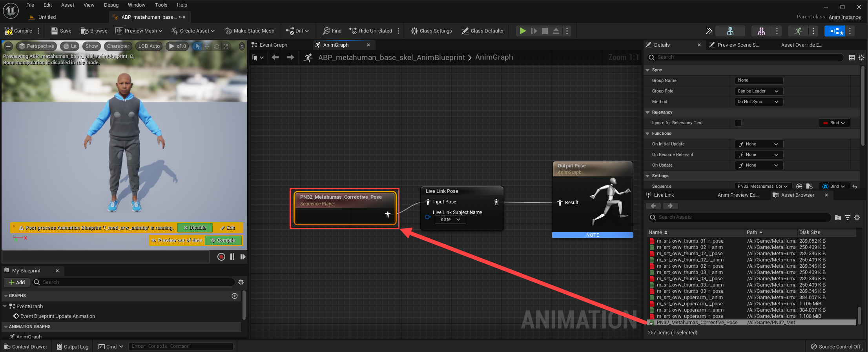Click Edit in the viewport warning
The width and height of the screenshot is (868, 352).
[x=228, y=228]
